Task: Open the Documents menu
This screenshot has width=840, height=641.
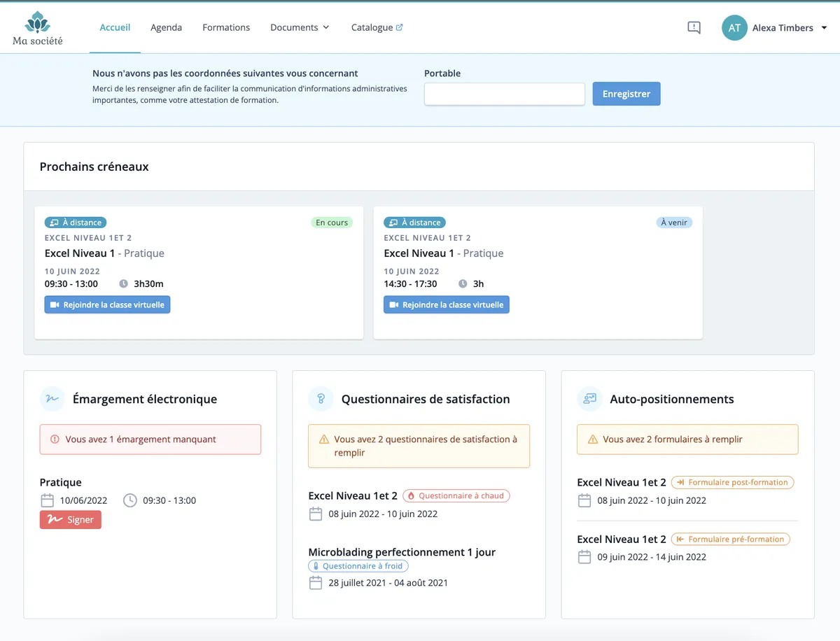Action: tap(300, 27)
